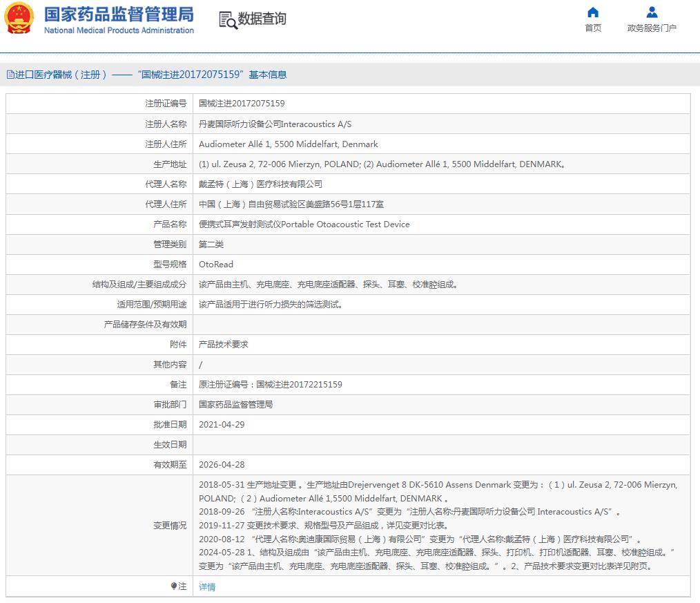Click the 备注 label
The image size is (700, 603).
pos(178,385)
